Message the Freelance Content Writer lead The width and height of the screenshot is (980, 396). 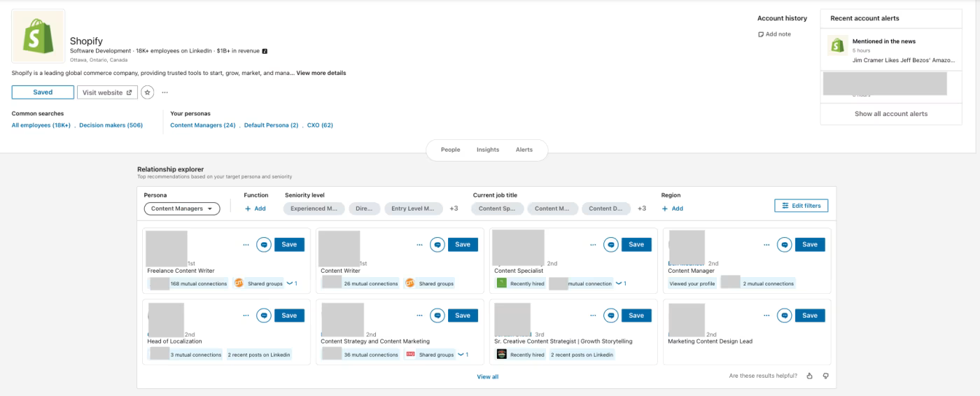(x=264, y=245)
